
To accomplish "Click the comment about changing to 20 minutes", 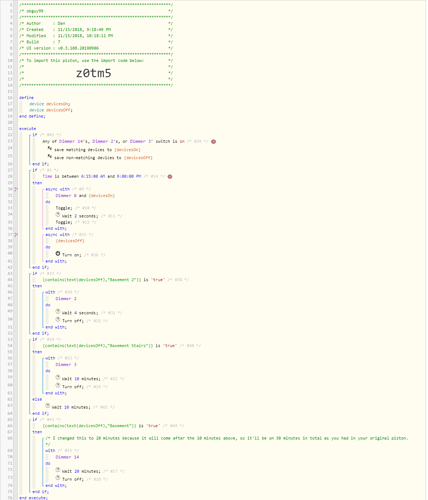I will click(x=227, y=441).
